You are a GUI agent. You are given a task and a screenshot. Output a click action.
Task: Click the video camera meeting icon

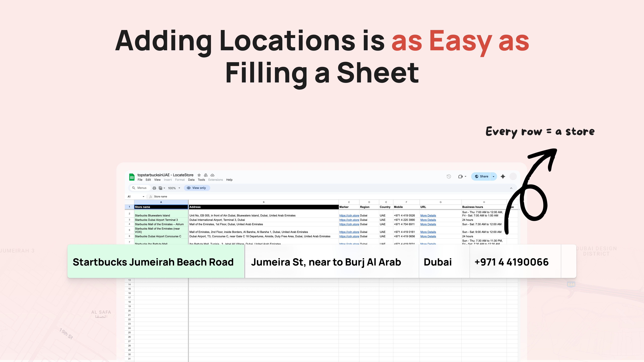(x=460, y=176)
